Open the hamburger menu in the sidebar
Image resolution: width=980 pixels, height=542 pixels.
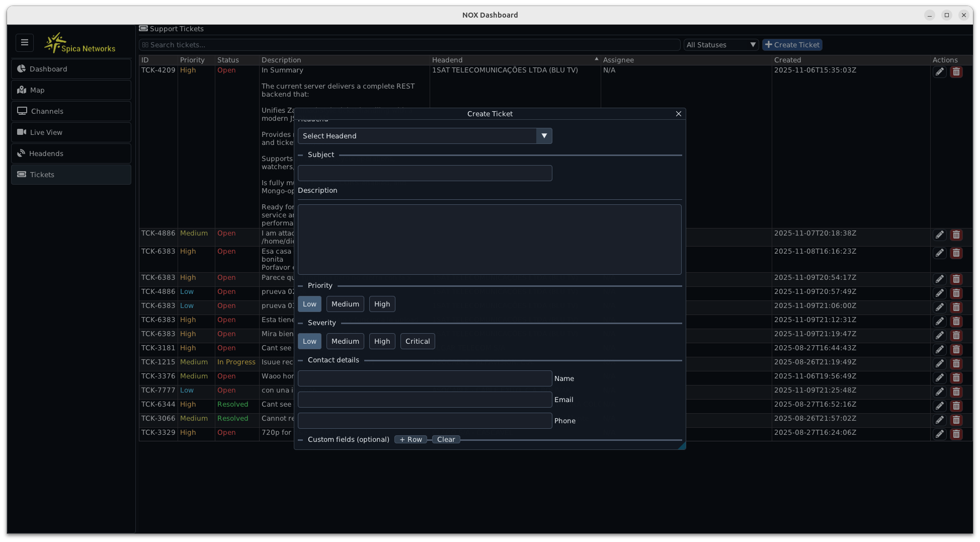[25, 43]
